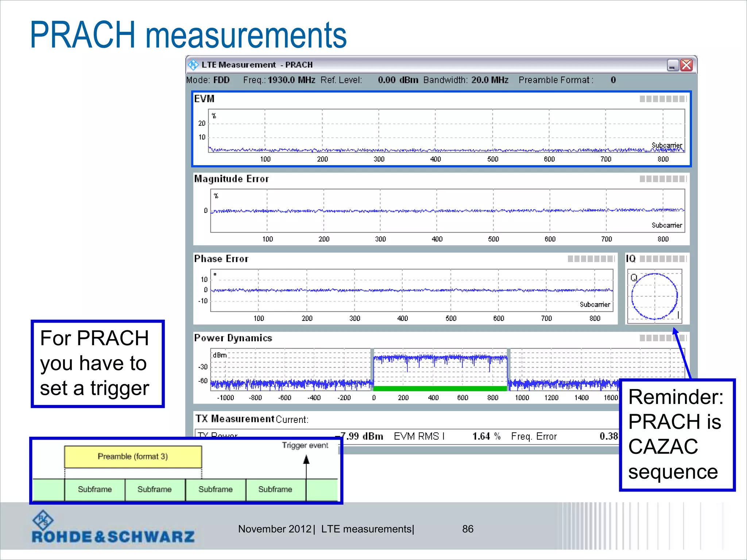Image resolution: width=747 pixels, height=560 pixels.
Task: Click the IQ panel level indicator bar
Action: coord(663,258)
